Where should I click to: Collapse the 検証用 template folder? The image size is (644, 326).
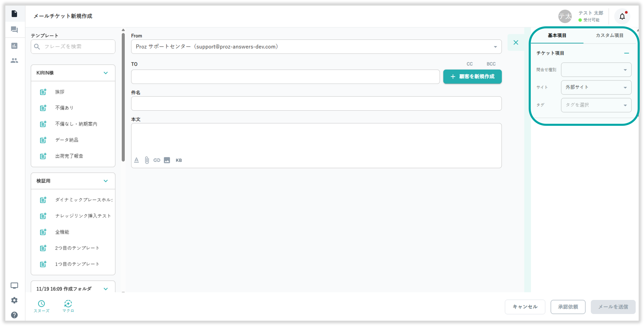[106, 181]
